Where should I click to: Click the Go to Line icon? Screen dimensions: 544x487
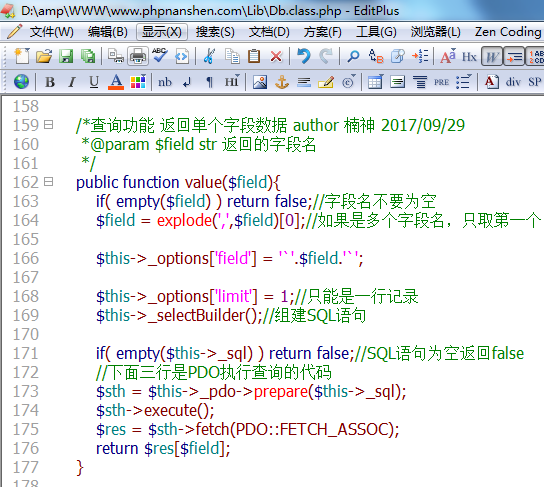click(420, 56)
